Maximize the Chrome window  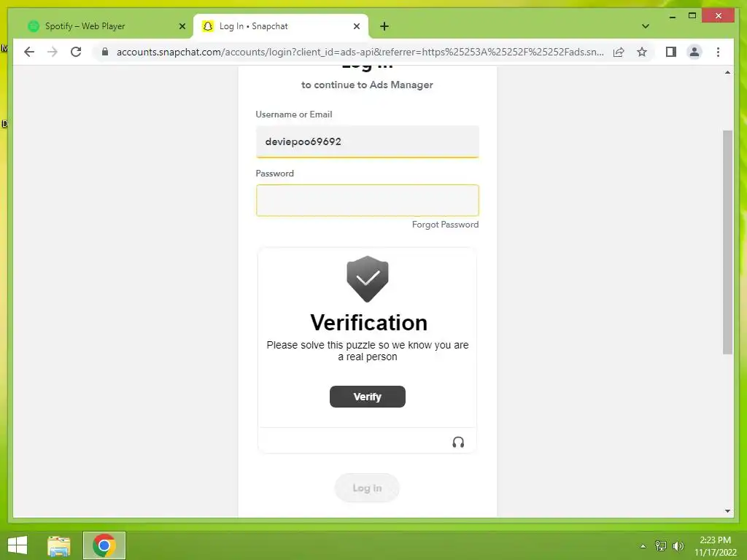692,16
